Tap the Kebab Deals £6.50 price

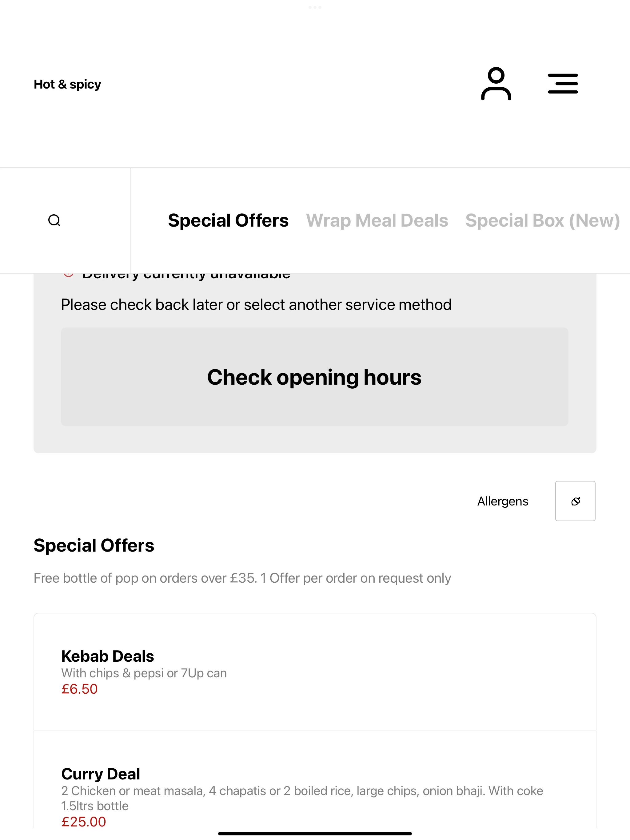pyautogui.click(x=79, y=689)
